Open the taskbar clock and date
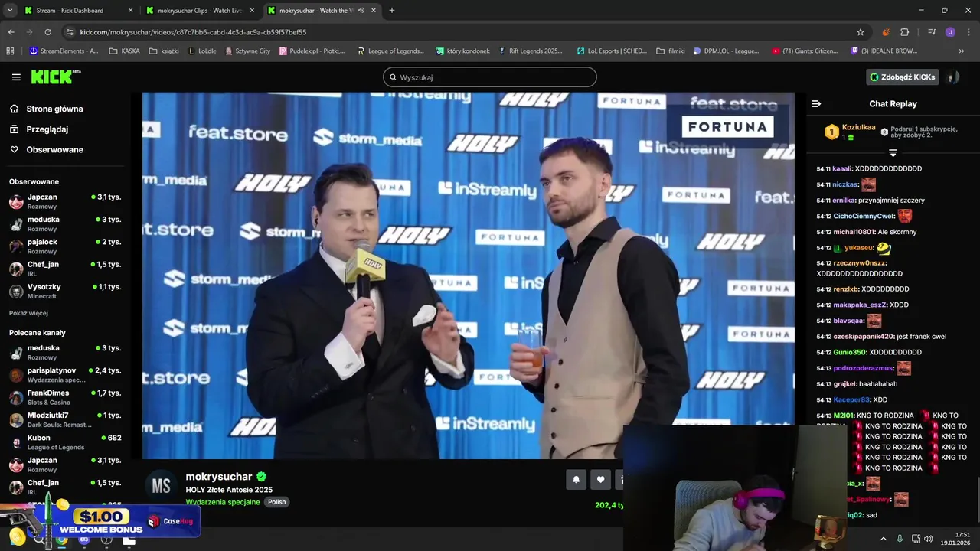Image resolution: width=980 pixels, height=551 pixels. pyautogui.click(x=956, y=539)
